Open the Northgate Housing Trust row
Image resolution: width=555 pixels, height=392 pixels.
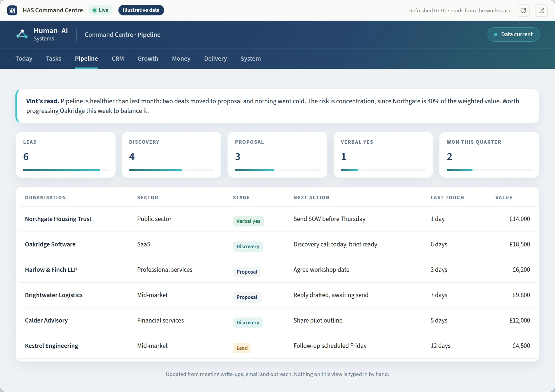coord(277,219)
